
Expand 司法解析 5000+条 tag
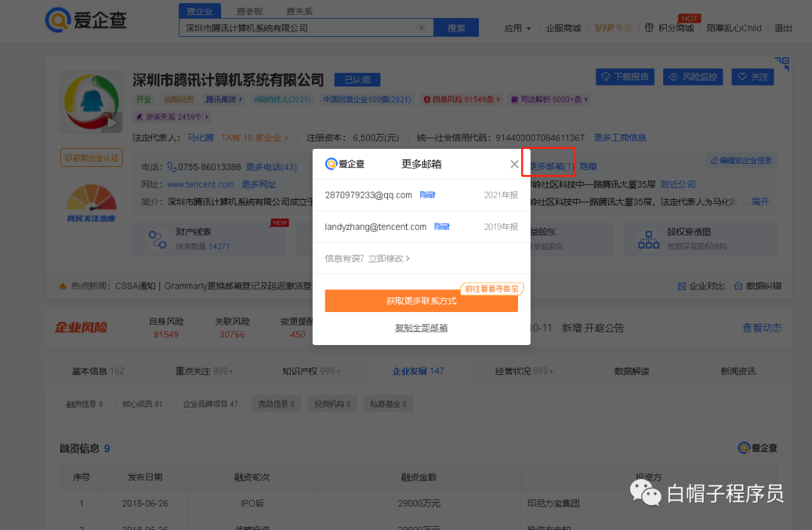(x=549, y=99)
